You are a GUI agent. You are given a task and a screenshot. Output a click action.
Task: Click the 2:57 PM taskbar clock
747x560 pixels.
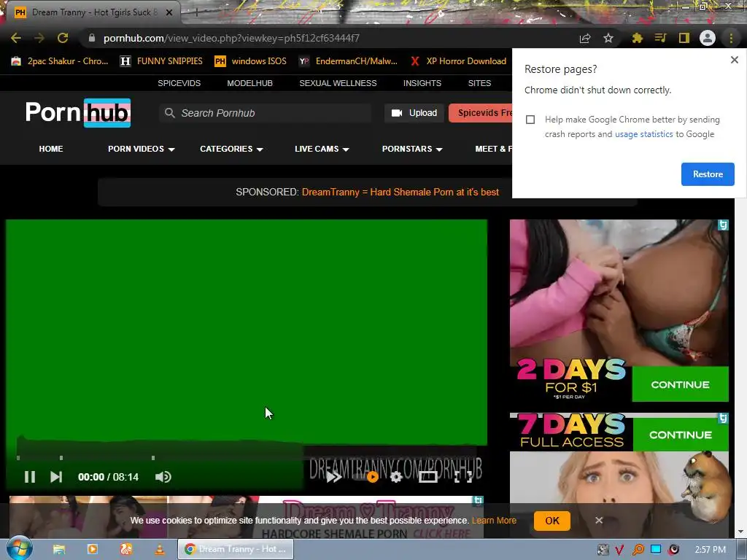point(710,550)
